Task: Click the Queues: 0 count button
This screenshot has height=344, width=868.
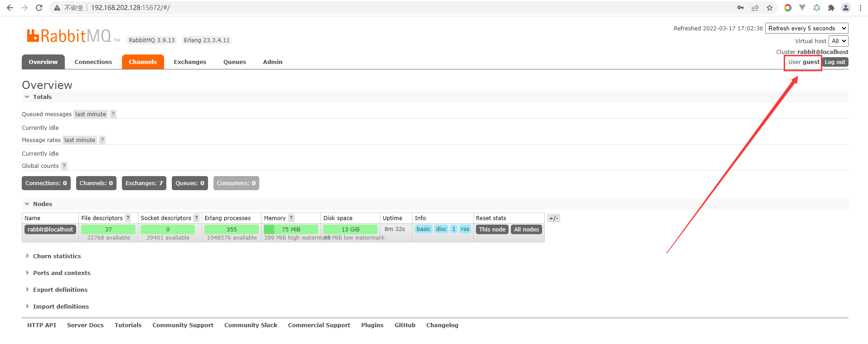Action: [x=190, y=183]
